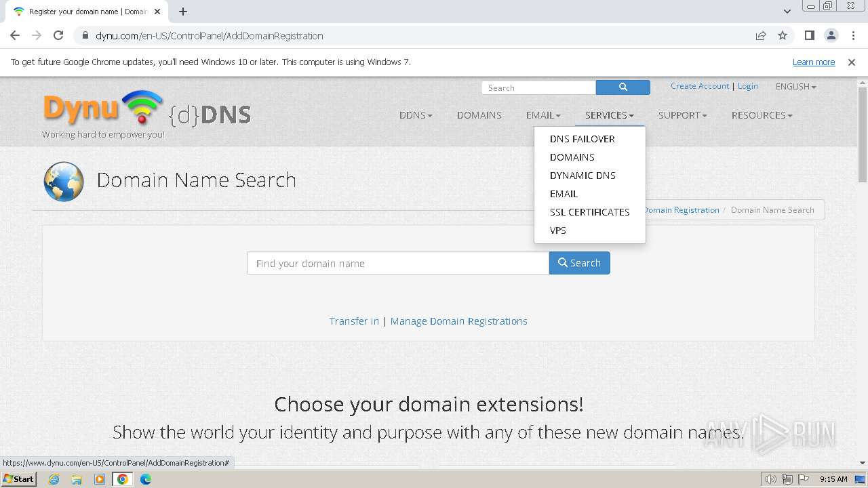This screenshot has height=488, width=868.
Task: Select SSL CERTIFICATES from the menu
Action: pyautogui.click(x=590, y=212)
